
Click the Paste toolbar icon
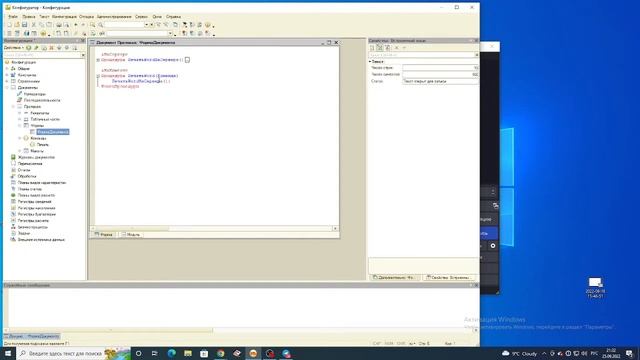[x=49, y=25]
